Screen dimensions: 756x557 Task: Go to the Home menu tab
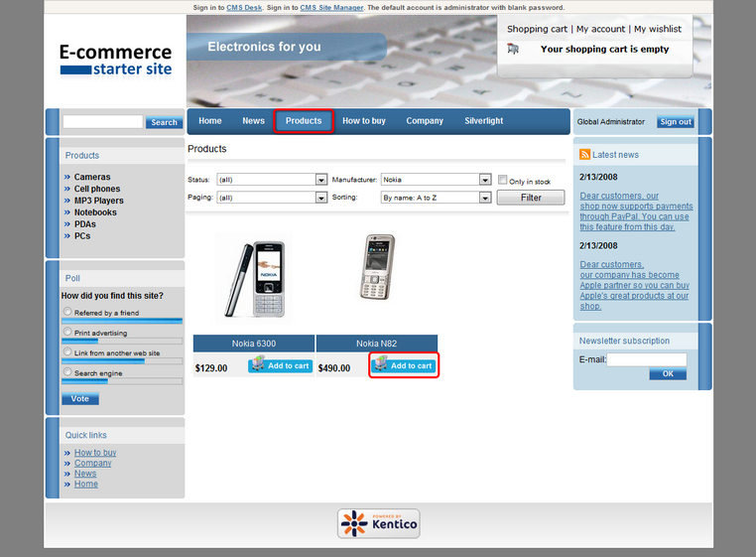pos(209,121)
